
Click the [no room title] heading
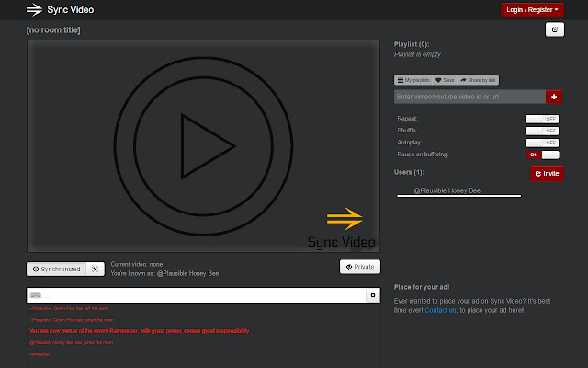click(53, 30)
